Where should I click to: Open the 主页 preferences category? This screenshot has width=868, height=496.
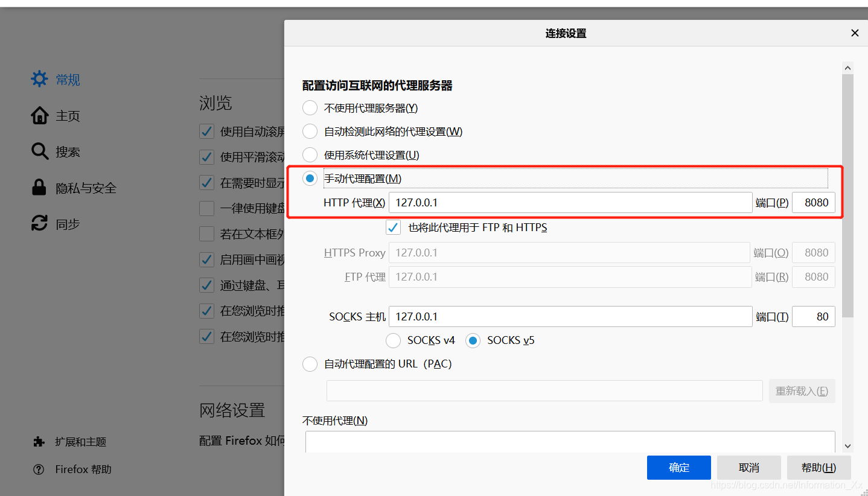68,116
